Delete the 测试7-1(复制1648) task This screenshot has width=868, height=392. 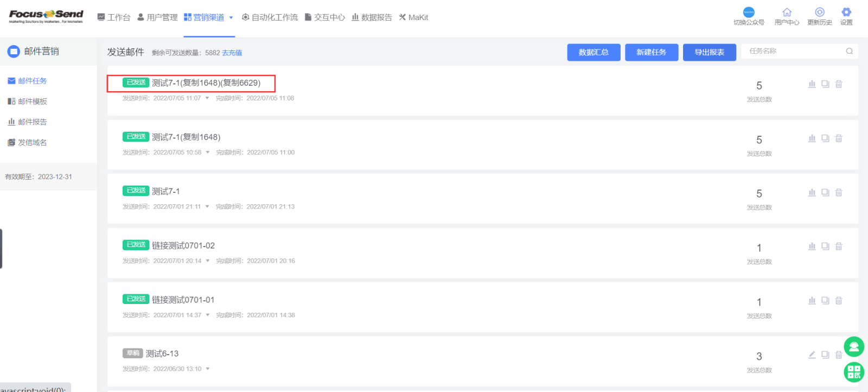click(839, 138)
